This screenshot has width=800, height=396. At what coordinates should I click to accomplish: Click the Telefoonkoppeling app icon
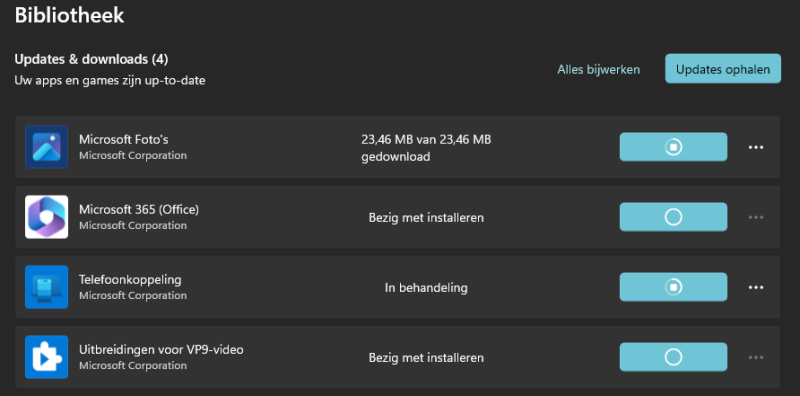(46, 287)
